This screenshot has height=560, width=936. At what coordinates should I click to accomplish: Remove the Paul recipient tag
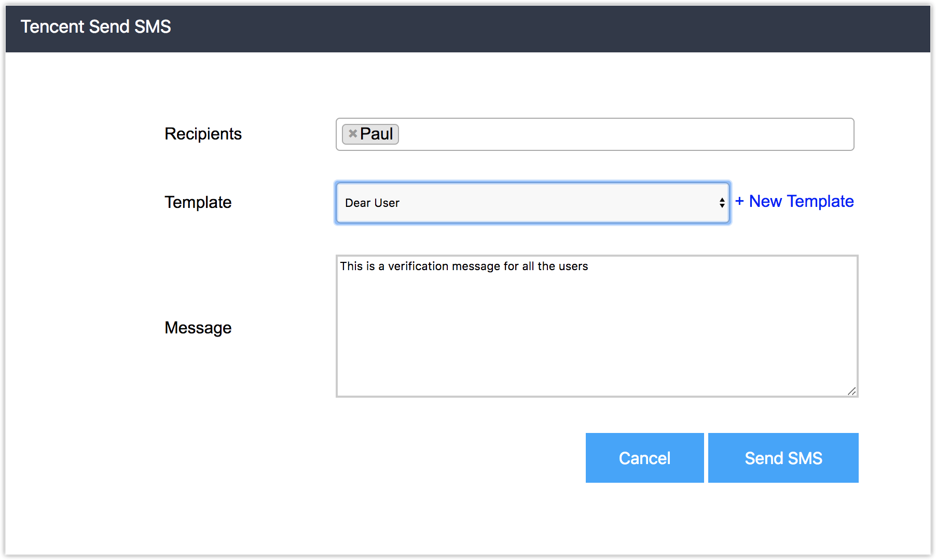click(353, 134)
